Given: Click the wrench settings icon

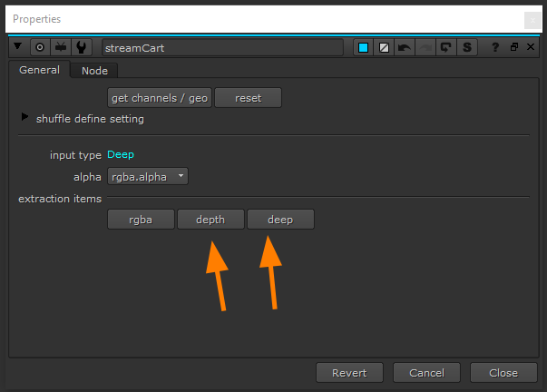Looking at the screenshot, I should [82, 47].
